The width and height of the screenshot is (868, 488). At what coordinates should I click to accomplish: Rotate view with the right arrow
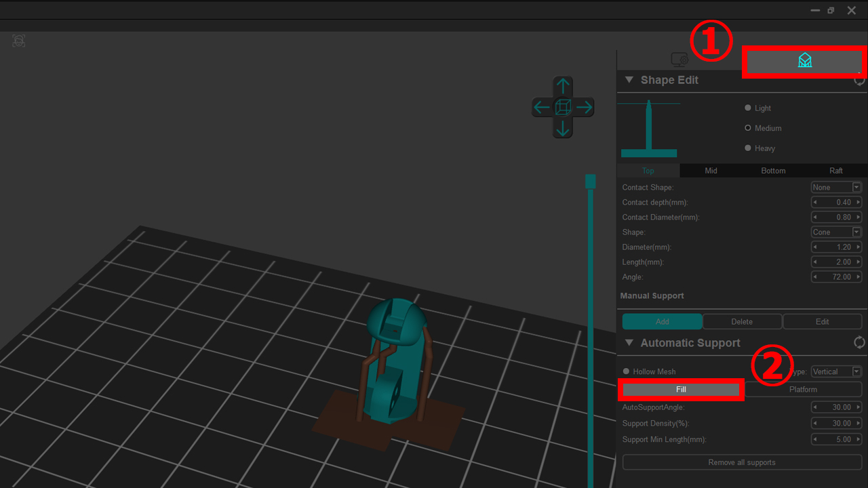(x=584, y=107)
